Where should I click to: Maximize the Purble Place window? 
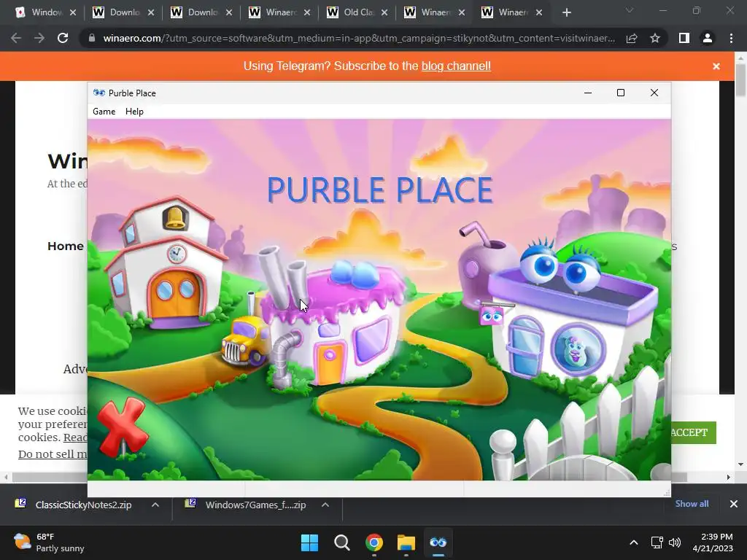pos(620,93)
